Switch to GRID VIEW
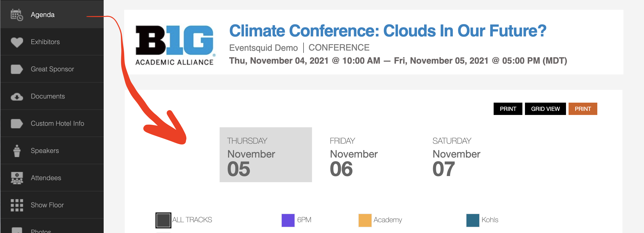Screen dimensions: 644x233 click(545, 109)
